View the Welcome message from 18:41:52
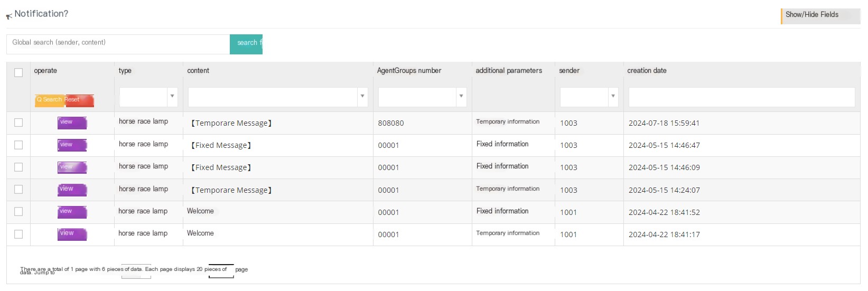Image resolution: width=868 pixels, height=291 pixels. (72, 212)
